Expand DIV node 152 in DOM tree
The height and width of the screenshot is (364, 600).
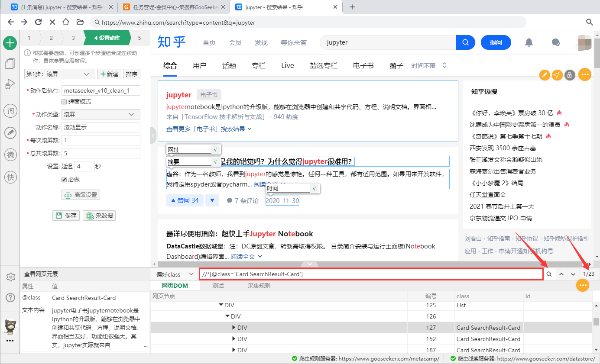tap(234, 339)
